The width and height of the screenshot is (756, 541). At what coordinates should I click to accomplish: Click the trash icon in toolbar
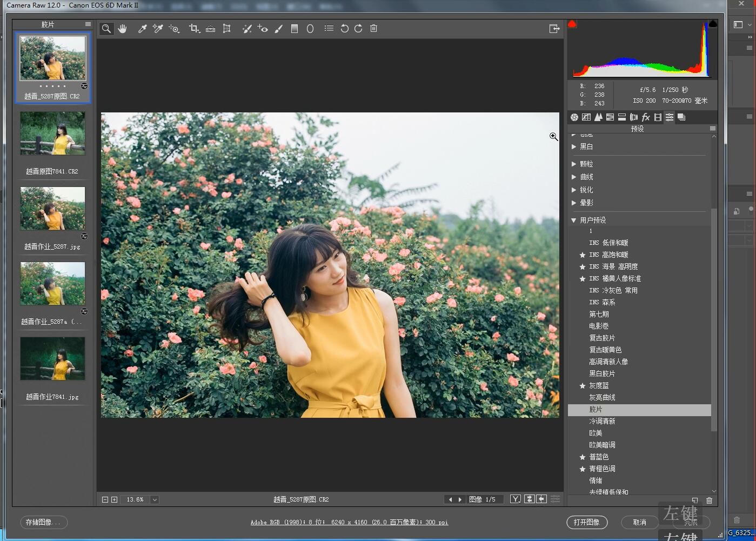point(373,29)
